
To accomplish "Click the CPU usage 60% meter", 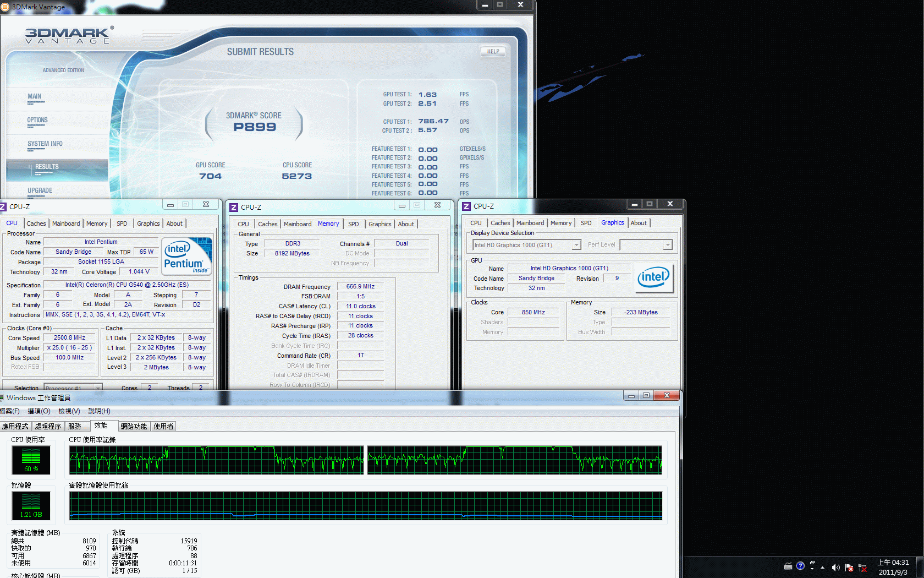I will click(31, 460).
